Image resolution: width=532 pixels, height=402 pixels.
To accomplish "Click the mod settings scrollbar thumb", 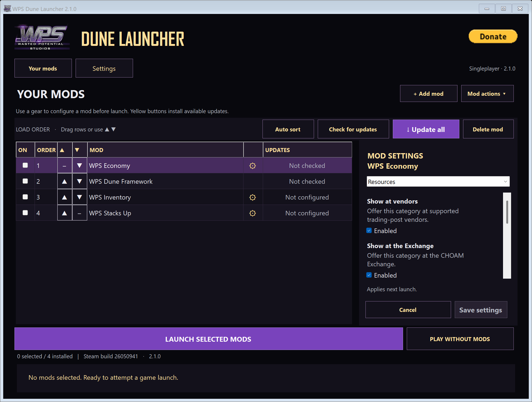I will (507, 212).
